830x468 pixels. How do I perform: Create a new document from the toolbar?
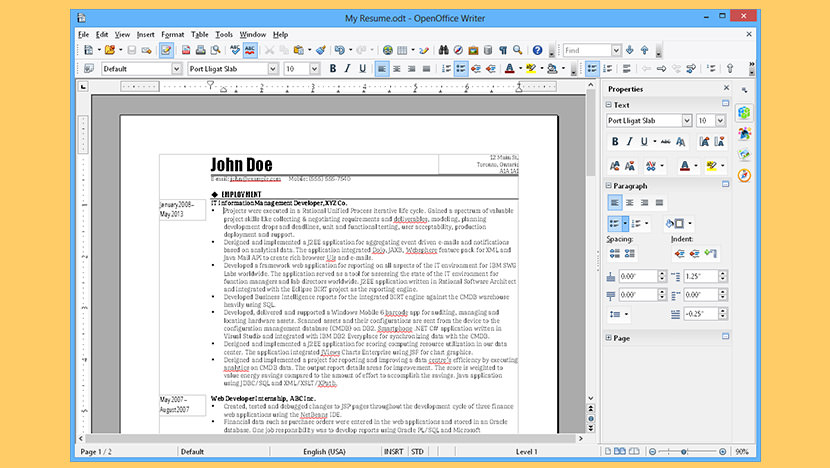coord(88,50)
